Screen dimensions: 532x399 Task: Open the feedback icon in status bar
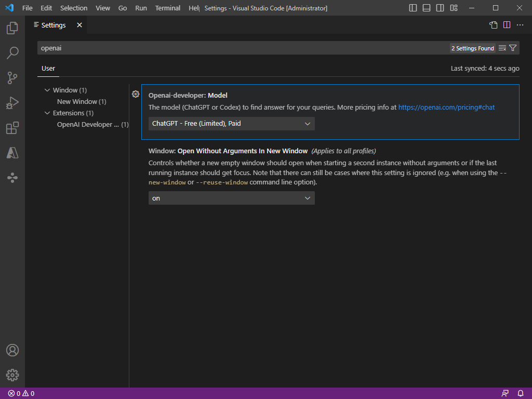pos(505,394)
